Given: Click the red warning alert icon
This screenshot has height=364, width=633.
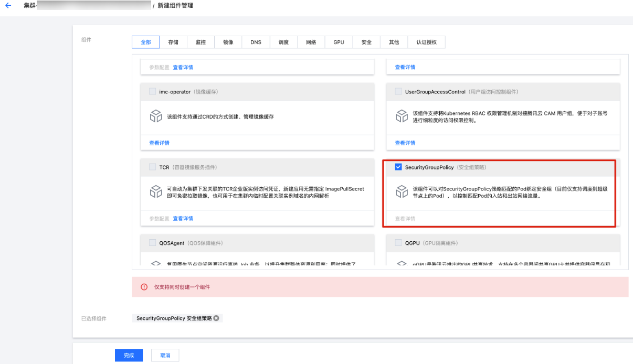Looking at the screenshot, I should pyautogui.click(x=144, y=287).
